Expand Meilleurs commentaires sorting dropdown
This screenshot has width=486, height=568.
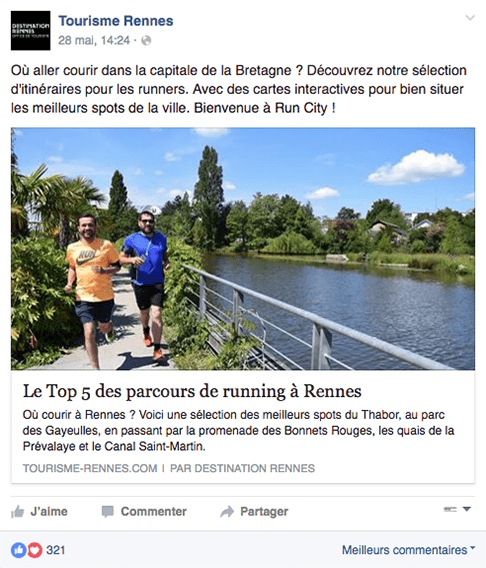click(409, 550)
